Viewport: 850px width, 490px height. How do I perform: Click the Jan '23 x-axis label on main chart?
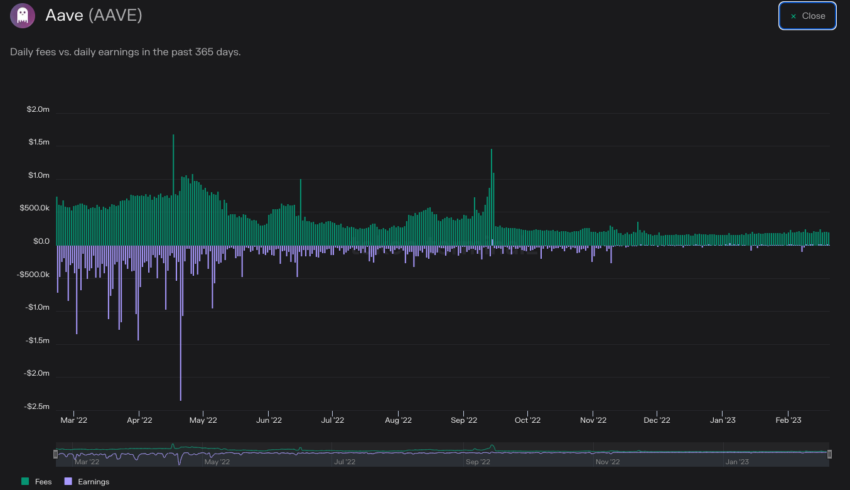pyautogui.click(x=723, y=420)
